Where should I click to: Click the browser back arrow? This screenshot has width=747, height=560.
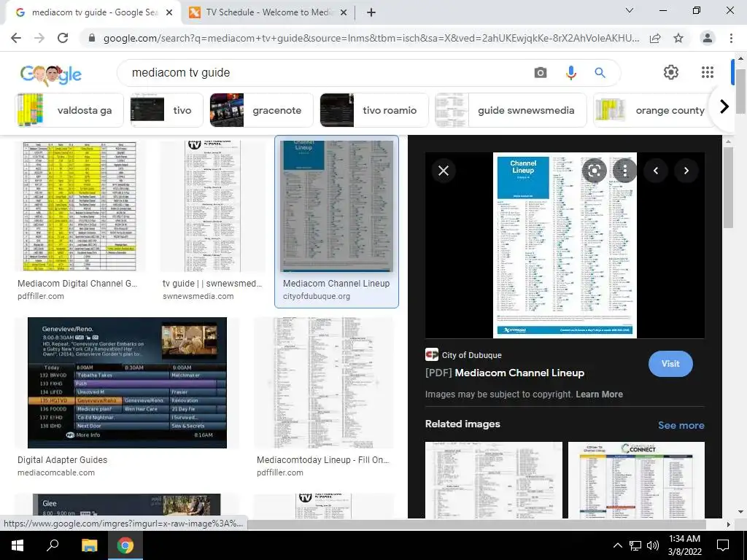pos(16,38)
